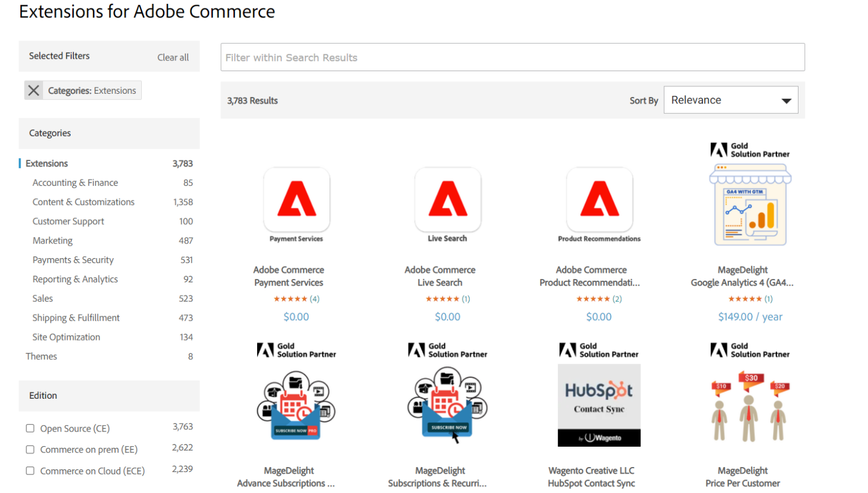Image resolution: width=868 pixels, height=493 pixels.
Task: Click the Filter within Search Results field
Action: (512, 57)
